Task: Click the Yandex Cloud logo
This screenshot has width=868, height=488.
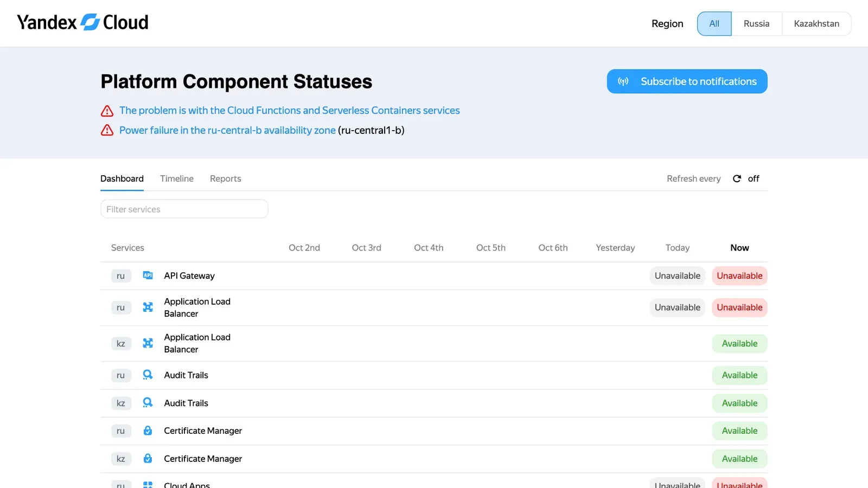Action: click(x=82, y=22)
